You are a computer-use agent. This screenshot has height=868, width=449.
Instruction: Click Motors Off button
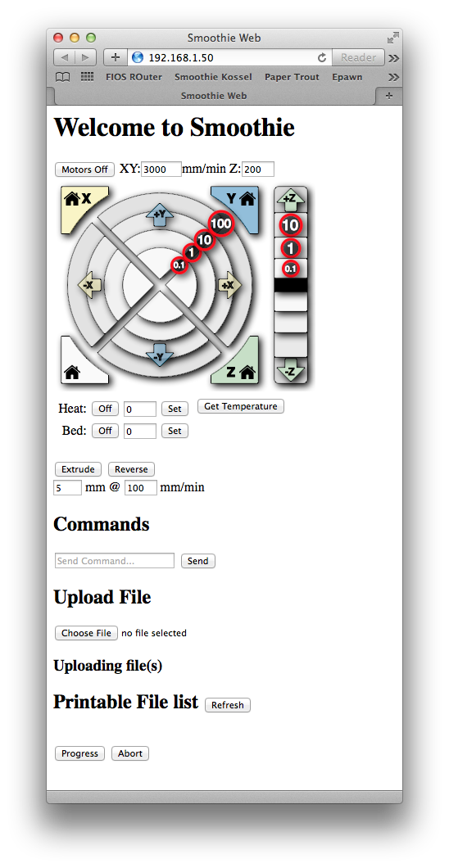[x=84, y=170]
